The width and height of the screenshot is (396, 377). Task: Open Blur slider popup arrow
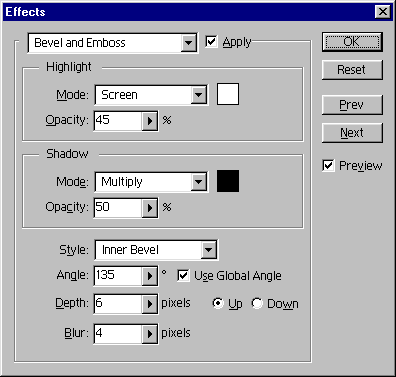click(150, 333)
